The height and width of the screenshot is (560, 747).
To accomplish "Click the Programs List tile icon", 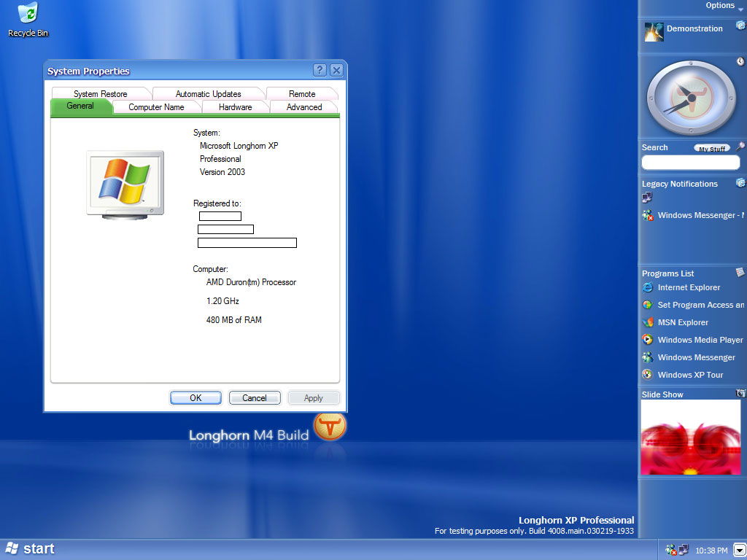I will pos(740,272).
